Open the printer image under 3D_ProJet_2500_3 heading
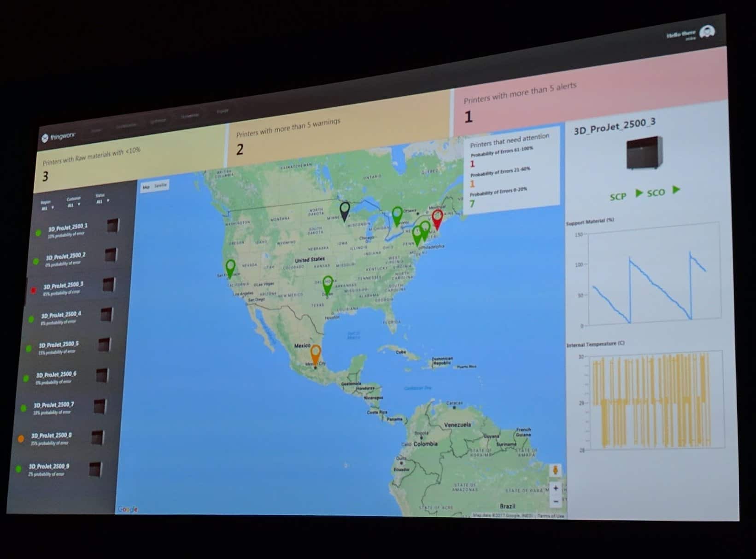 click(644, 153)
